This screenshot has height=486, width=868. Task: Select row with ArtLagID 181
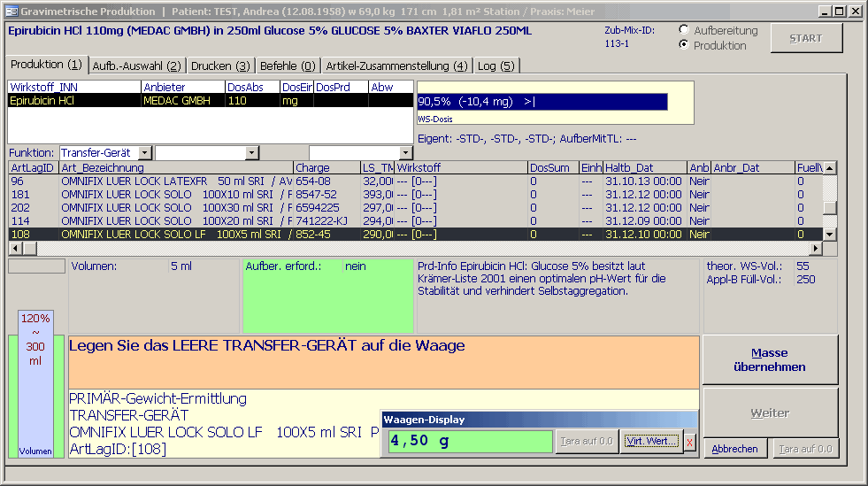(x=415, y=194)
